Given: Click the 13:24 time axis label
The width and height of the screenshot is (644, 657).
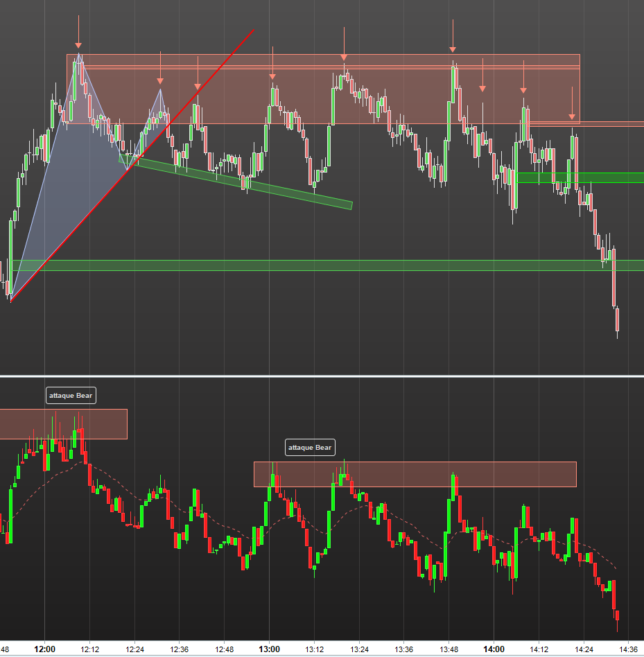Looking at the screenshot, I should click(359, 649).
